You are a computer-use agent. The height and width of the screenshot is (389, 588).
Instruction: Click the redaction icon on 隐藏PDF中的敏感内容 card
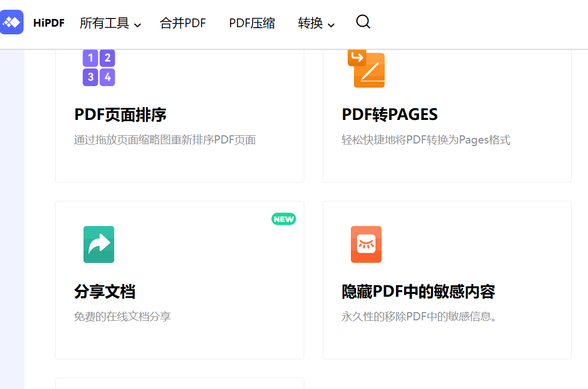[366, 244]
